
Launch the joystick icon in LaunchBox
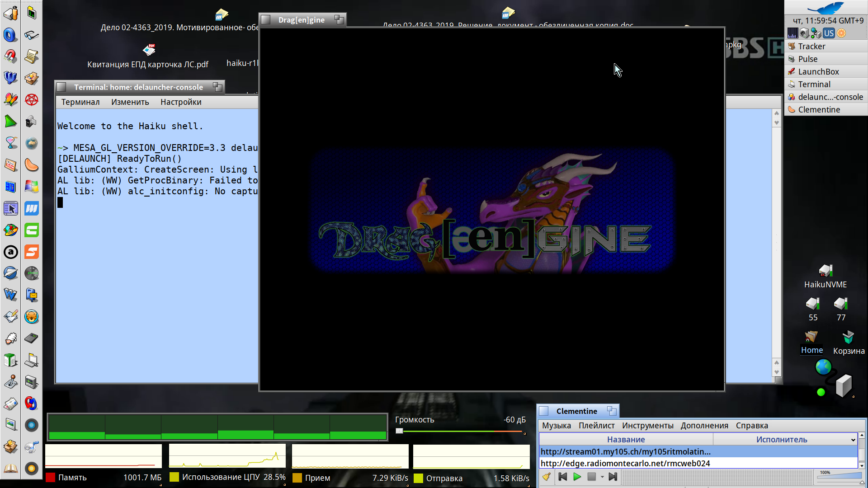(x=10, y=382)
